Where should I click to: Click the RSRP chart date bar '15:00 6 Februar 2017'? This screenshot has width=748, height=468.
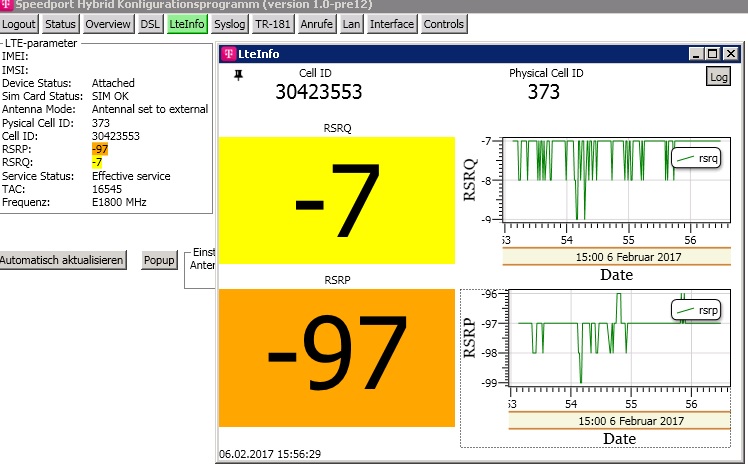point(620,421)
